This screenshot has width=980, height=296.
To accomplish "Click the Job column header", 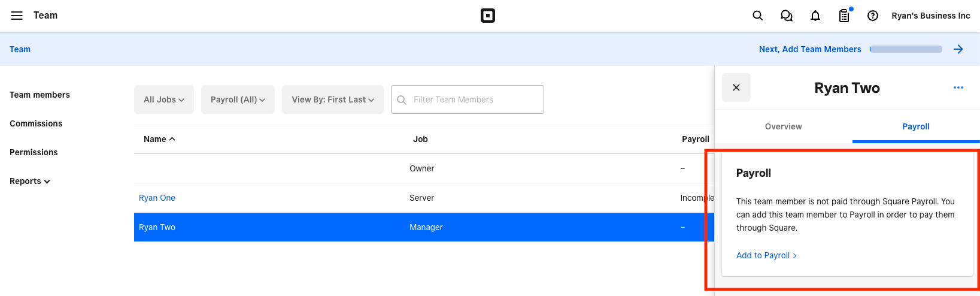I will 420,139.
